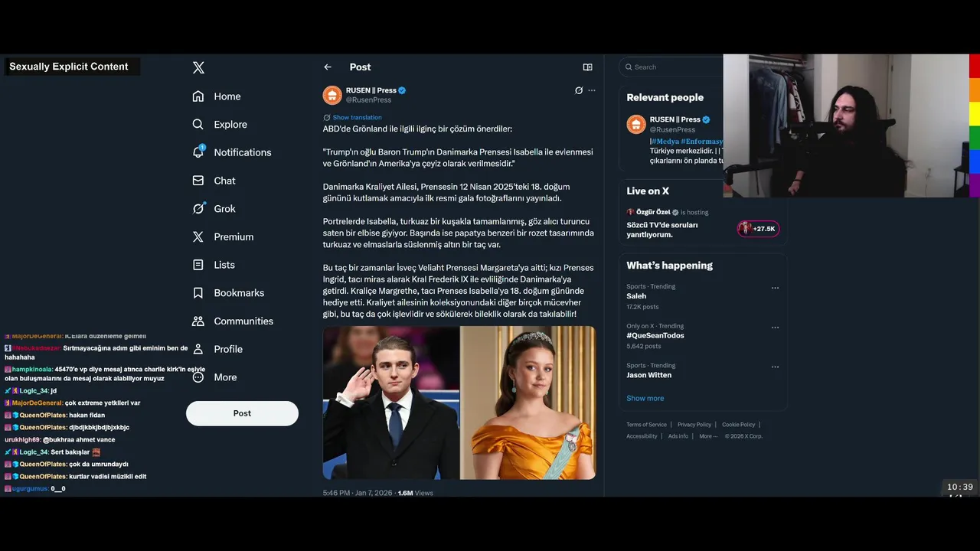Open #QueSeanTodos trending topic

(655, 336)
